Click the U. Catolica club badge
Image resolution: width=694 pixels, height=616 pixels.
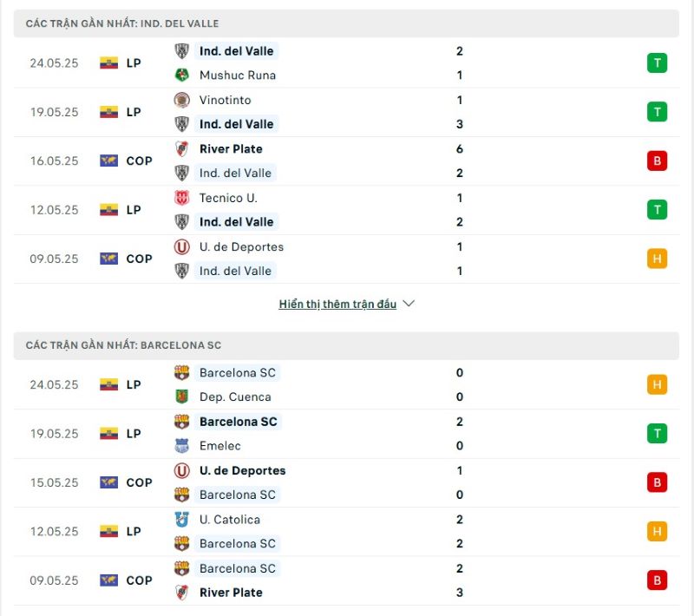pyautogui.click(x=181, y=520)
